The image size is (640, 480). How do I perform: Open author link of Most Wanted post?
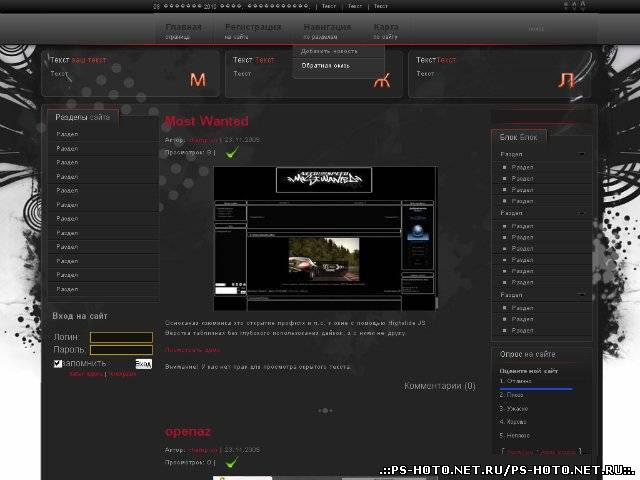[x=203, y=140]
